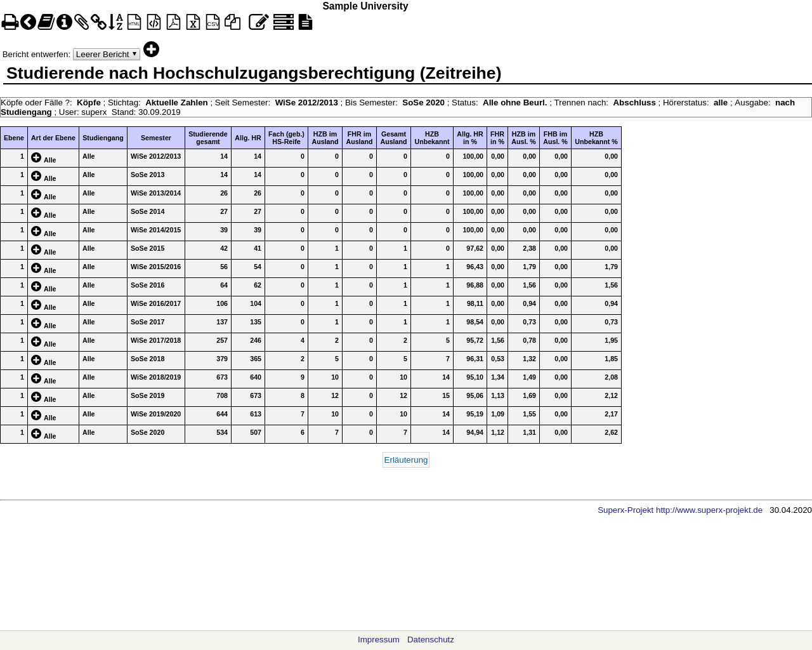Screen dimensions: 812x650
Task: Click the Allg. HR in % header
Action: [470, 138]
